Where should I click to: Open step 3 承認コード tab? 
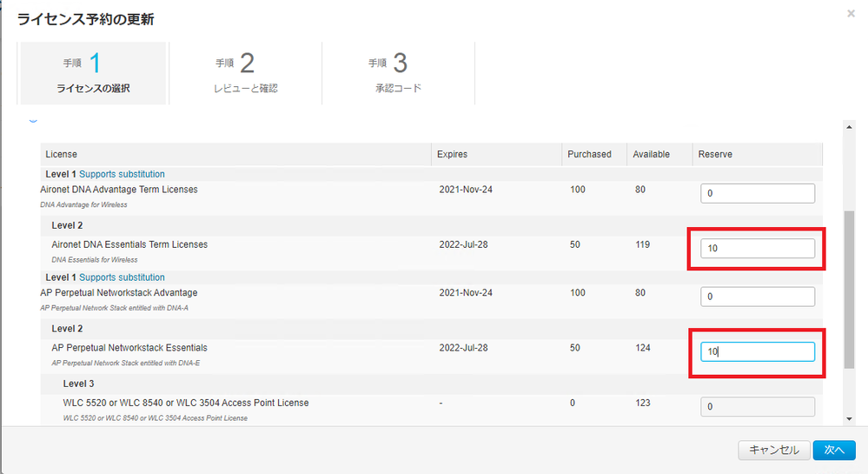point(399,73)
